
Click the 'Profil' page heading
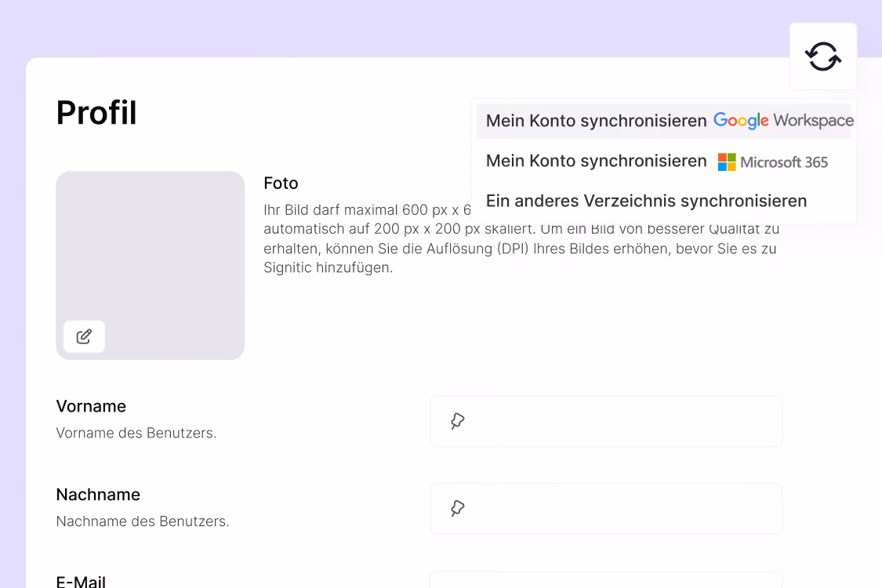point(96,113)
